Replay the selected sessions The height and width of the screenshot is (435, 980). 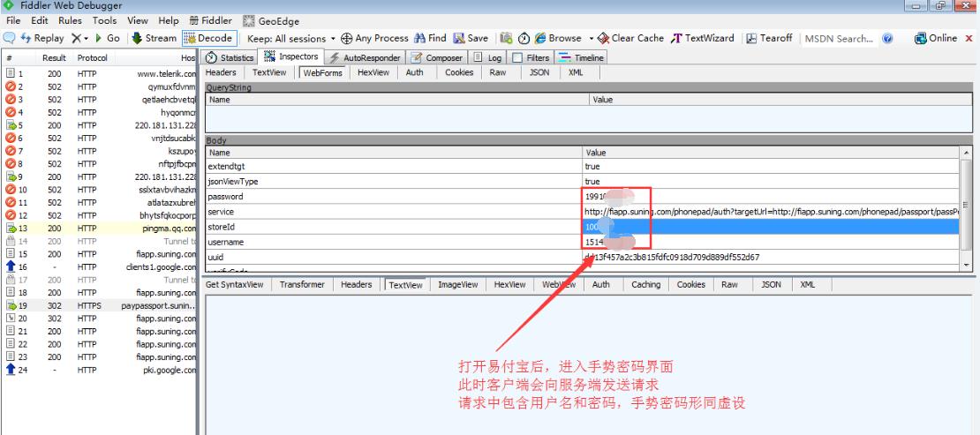[41, 38]
